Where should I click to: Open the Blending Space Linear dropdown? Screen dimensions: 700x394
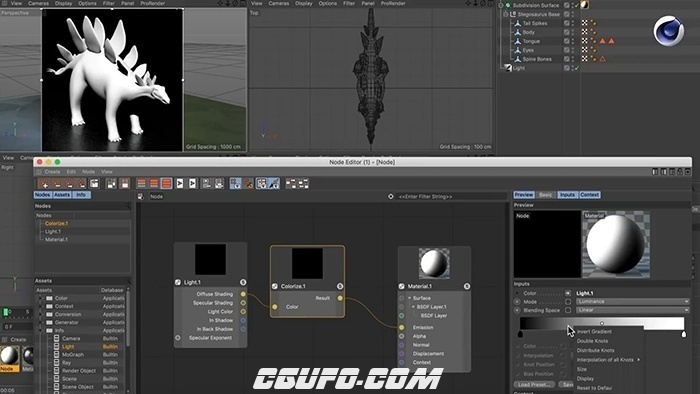632,310
